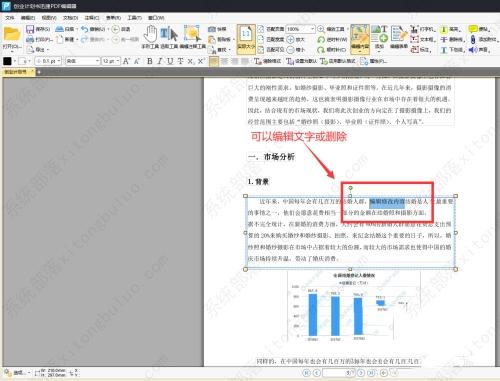Image resolution: width=500 pixels, height=381 pixels.
Task: Expand the Undo history dropdown arrow
Action: (108, 29)
